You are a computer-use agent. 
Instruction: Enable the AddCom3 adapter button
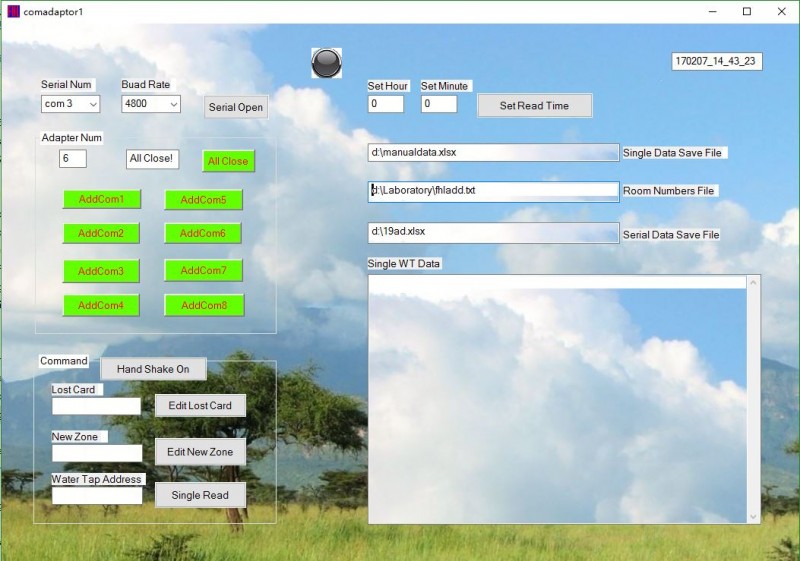tap(101, 271)
